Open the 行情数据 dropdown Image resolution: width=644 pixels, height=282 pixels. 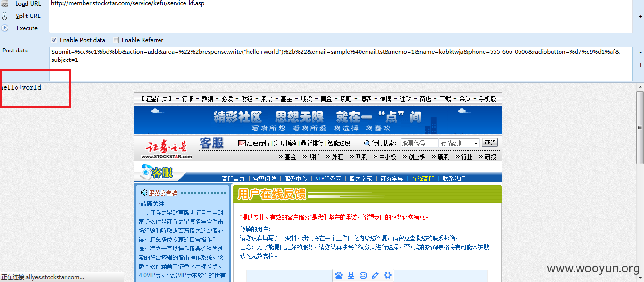459,143
